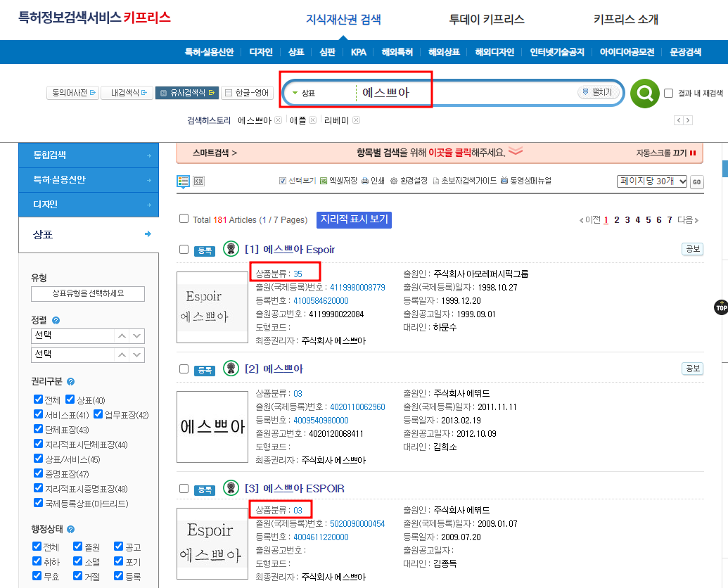Image resolution: width=728 pixels, height=588 pixels.
Task: Click registration medal icon for result 3
Action: [x=231, y=487]
